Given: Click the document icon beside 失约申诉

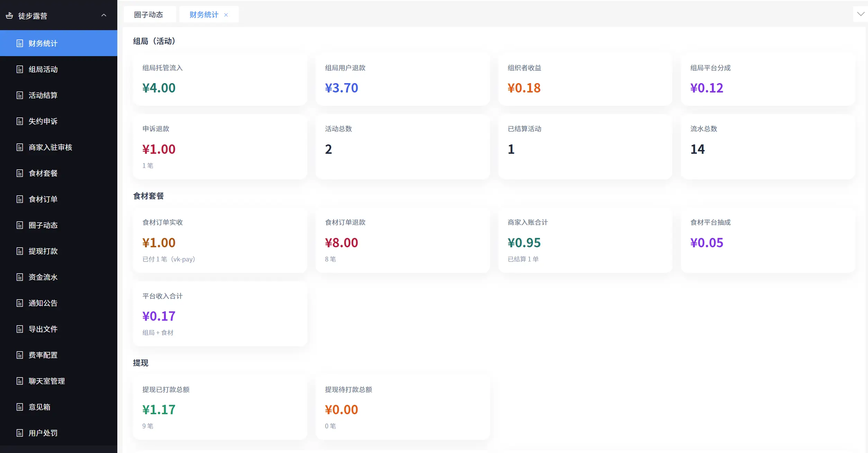Looking at the screenshot, I should point(20,121).
